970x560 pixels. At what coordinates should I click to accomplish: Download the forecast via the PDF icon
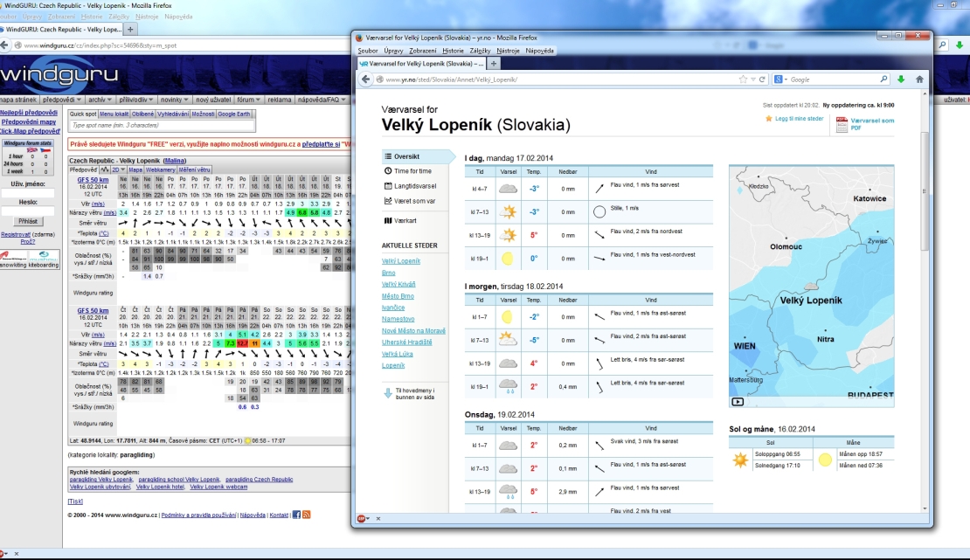pyautogui.click(x=842, y=124)
